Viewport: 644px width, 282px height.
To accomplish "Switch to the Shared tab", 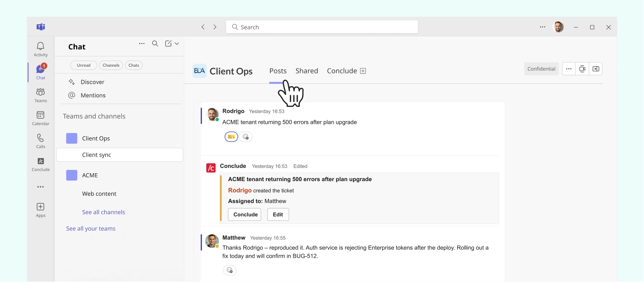I will 306,71.
